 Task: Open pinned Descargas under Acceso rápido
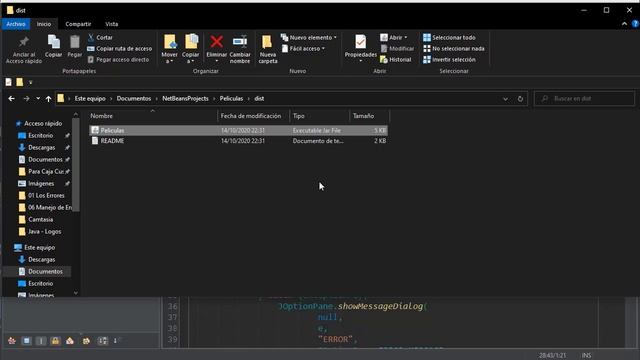coord(41,147)
